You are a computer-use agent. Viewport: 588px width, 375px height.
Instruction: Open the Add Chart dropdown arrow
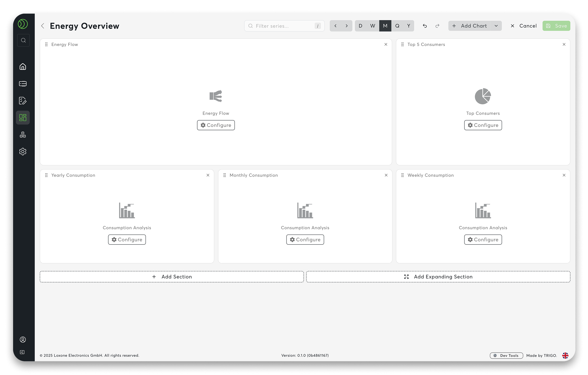[496, 26]
